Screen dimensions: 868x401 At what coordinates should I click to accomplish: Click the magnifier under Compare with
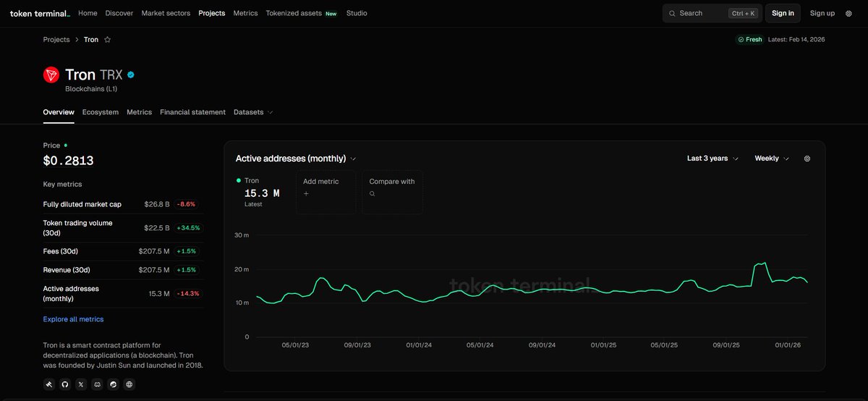373,194
